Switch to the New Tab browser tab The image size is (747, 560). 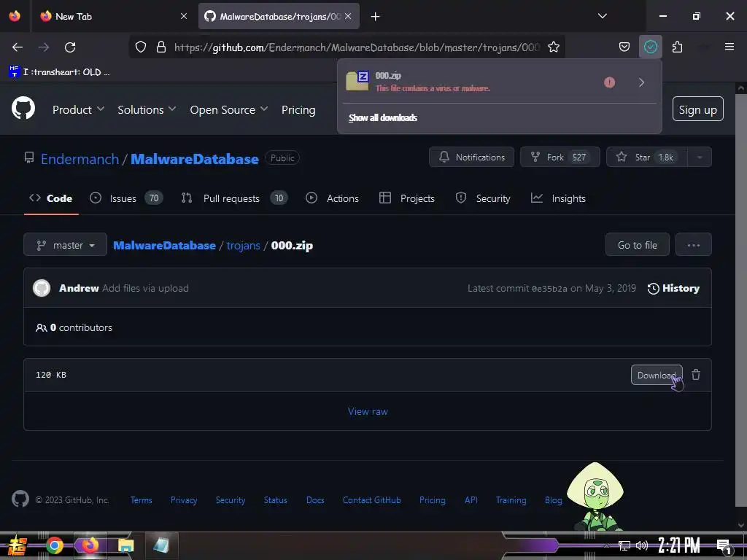(112, 16)
